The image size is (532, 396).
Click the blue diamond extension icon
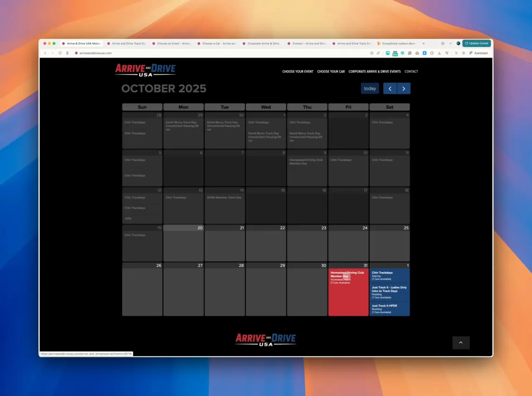click(424, 53)
